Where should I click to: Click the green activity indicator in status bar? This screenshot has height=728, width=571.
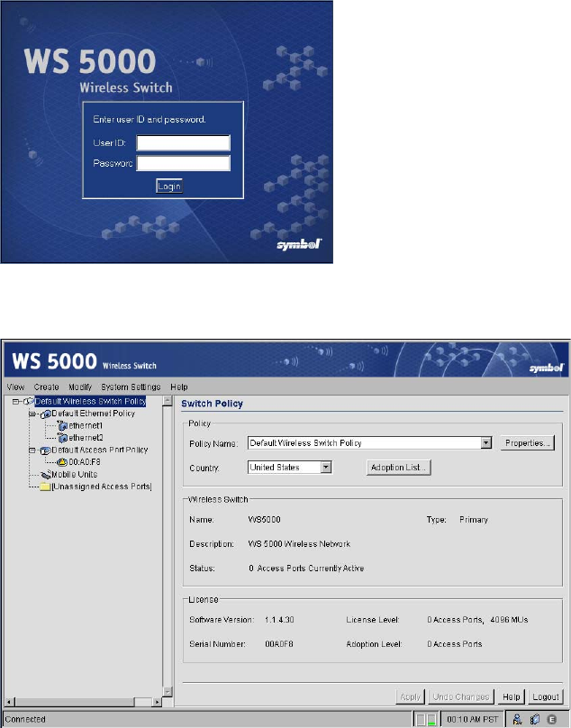431,720
